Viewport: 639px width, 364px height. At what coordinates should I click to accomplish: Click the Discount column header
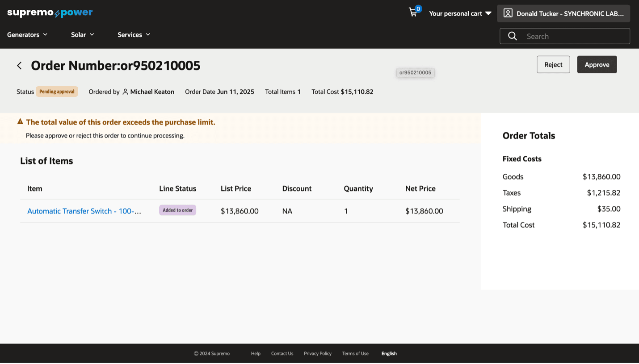pyautogui.click(x=297, y=188)
